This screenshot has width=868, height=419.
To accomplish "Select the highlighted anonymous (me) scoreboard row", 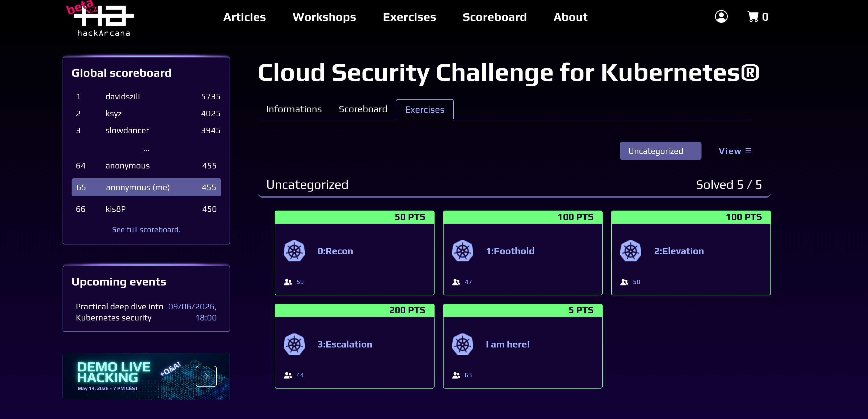I will click(146, 187).
